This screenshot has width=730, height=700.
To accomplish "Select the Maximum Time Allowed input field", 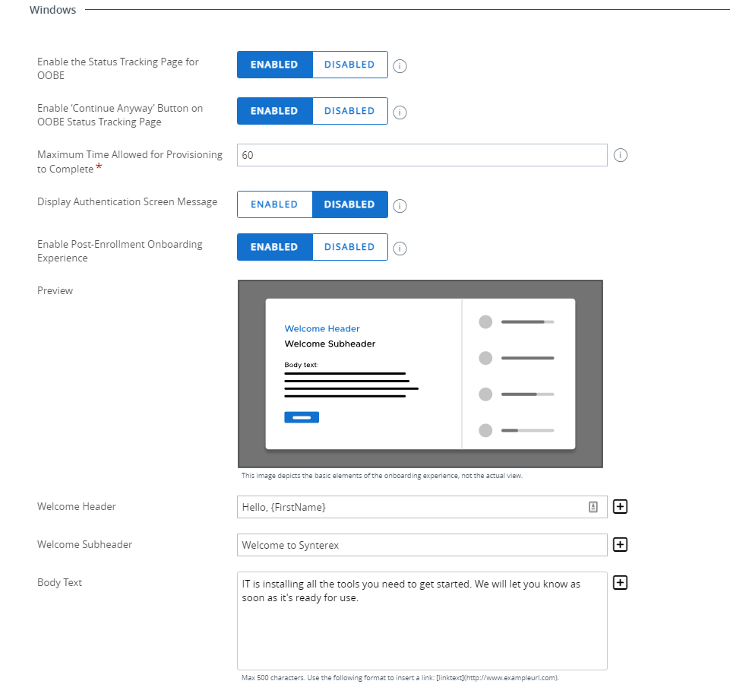I will click(x=422, y=155).
